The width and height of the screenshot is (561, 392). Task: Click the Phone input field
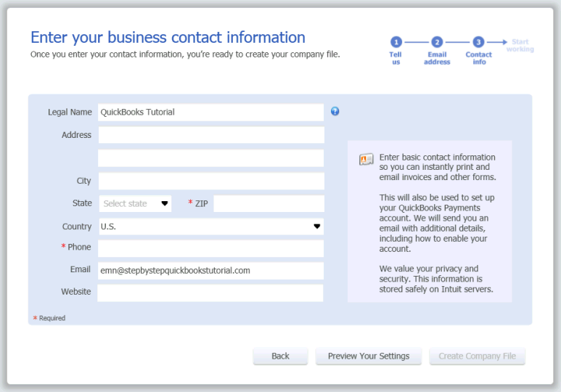click(211, 248)
